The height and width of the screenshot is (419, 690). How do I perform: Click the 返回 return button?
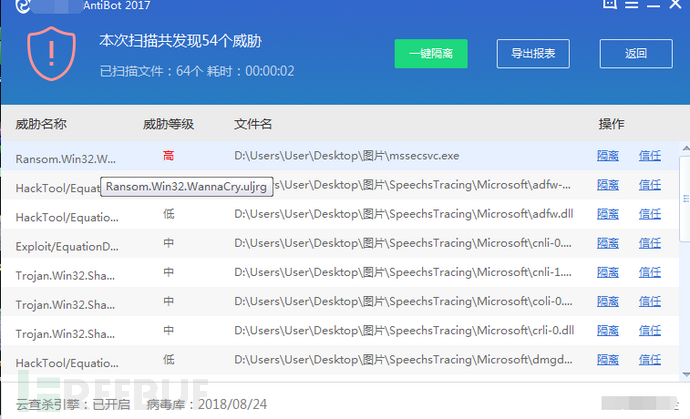636,54
